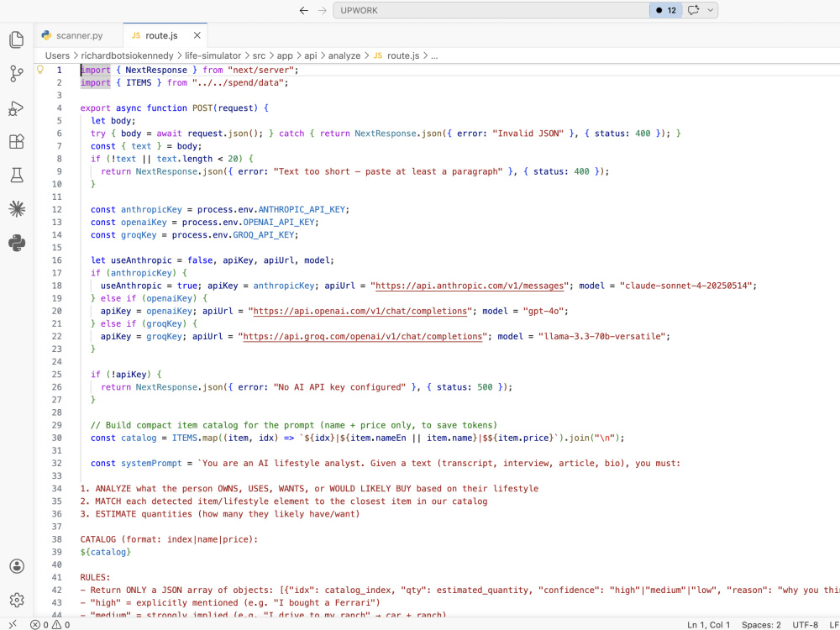Expand chat dropdown chevron in title bar
840x630 pixels.
coord(711,10)
